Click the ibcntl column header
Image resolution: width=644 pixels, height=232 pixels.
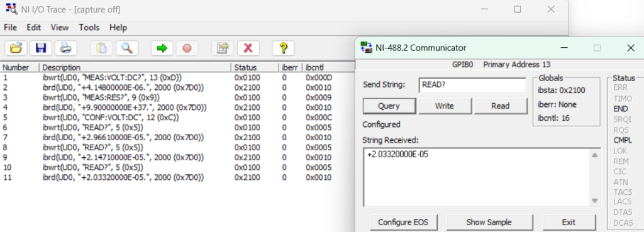(x=328, y=67)
